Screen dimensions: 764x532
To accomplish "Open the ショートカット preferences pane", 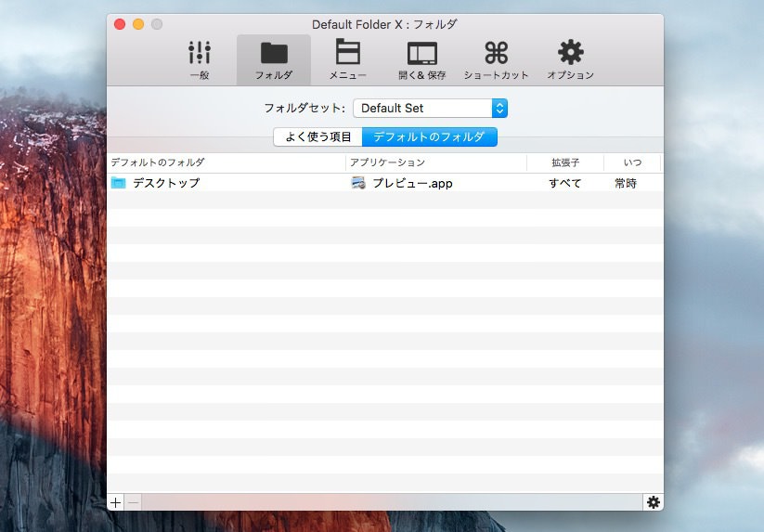I will point(497,59).
